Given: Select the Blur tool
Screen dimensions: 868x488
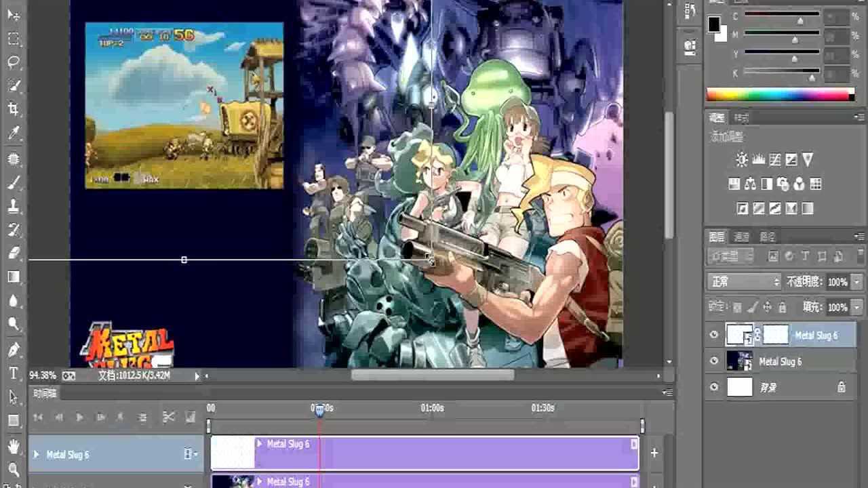Looking at the screenshot, I should pos(14,300).
